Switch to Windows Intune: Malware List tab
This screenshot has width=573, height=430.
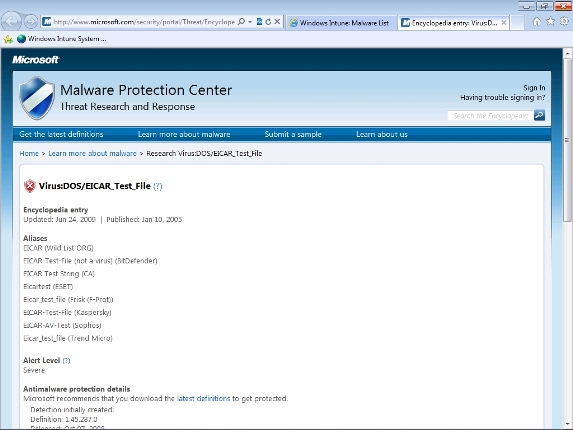(x=341, y=23)
